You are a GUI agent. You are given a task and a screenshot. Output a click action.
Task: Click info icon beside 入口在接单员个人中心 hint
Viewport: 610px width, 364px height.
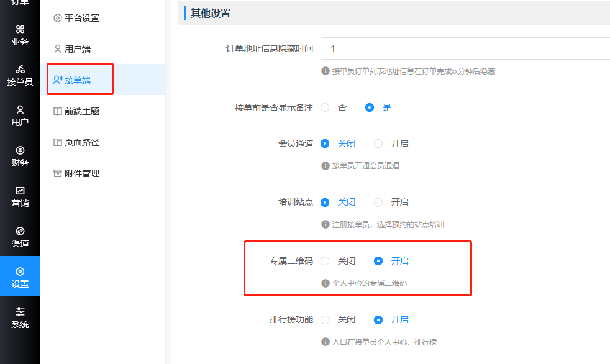325,342
